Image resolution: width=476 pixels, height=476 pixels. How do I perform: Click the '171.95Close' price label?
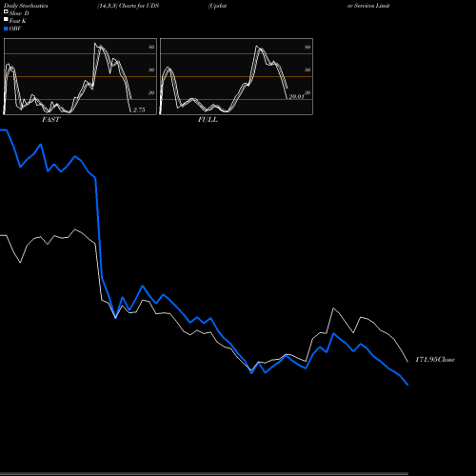pos(435,360)
